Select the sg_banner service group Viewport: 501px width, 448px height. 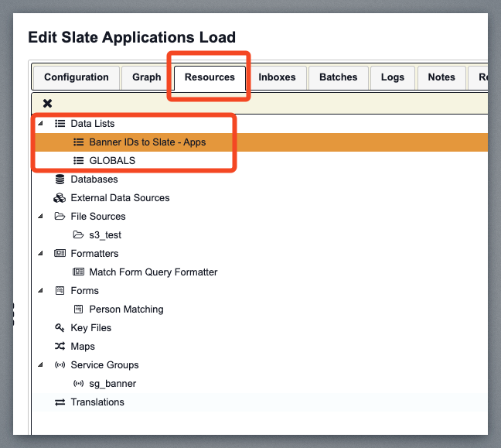[x=112, y=384]
